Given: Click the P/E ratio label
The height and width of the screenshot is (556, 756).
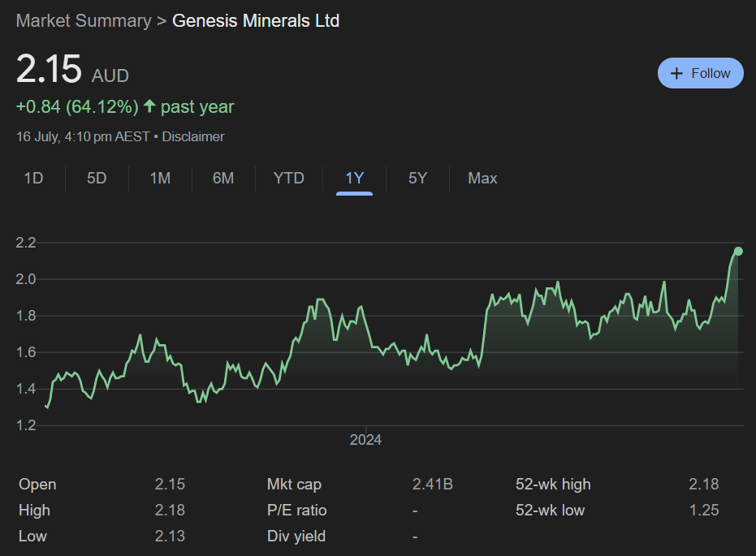Looking at the screenshot, I should (x=297, y=511).
